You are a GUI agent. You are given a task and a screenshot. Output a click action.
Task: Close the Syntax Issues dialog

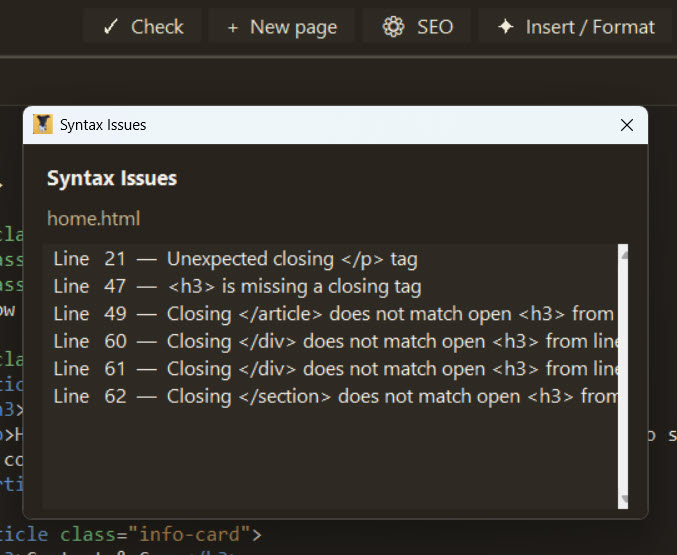[626, 125]
